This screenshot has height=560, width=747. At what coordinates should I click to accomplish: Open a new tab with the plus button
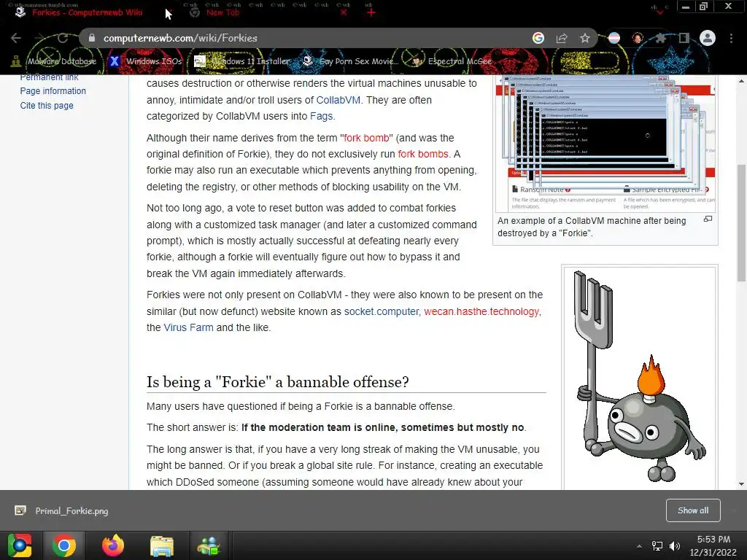coord(371,12)
